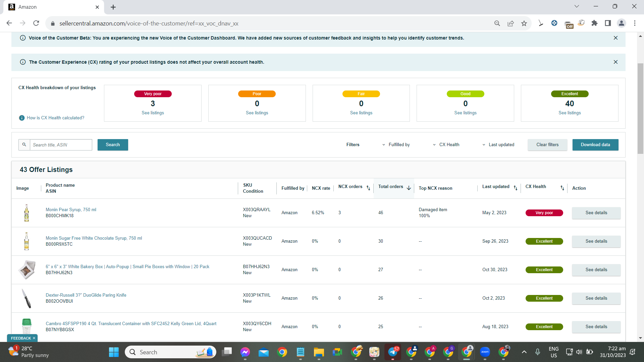Screen dimensions: 644x362
Task: Open See listings under Fair
Action: point(361,113)
